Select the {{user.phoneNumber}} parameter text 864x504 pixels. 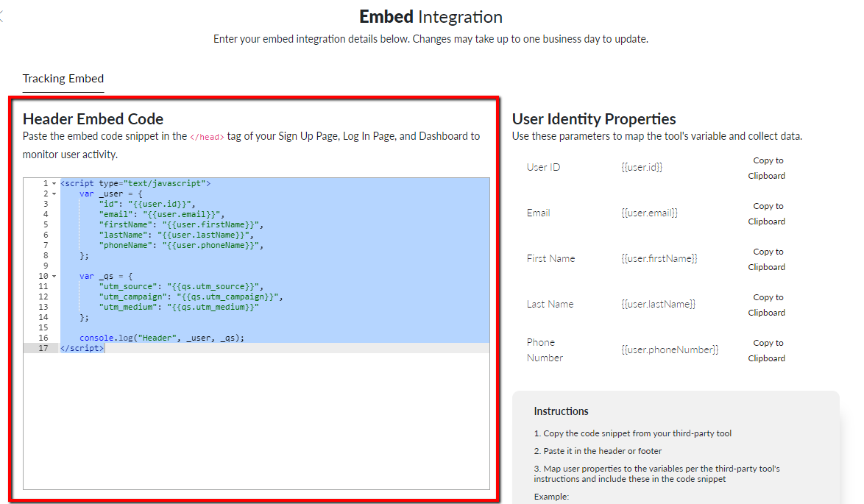670,349
